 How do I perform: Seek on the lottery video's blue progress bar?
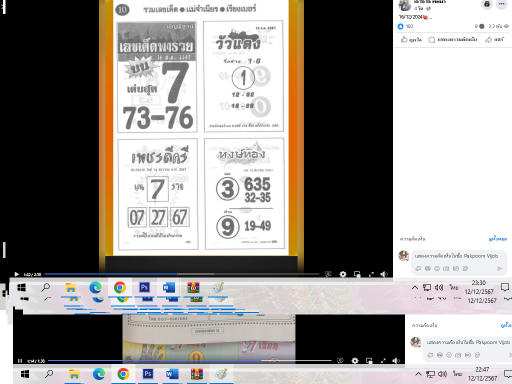(182, 274)
